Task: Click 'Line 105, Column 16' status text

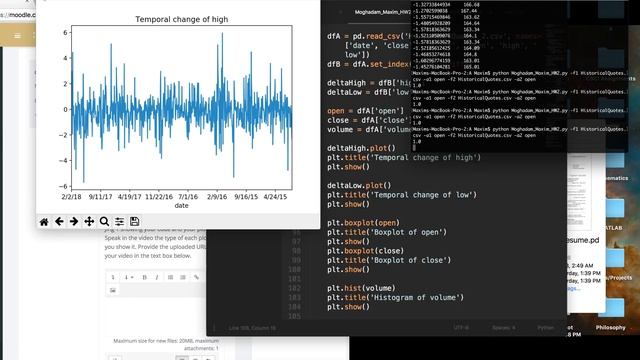Action: click(x=252, y=328)
